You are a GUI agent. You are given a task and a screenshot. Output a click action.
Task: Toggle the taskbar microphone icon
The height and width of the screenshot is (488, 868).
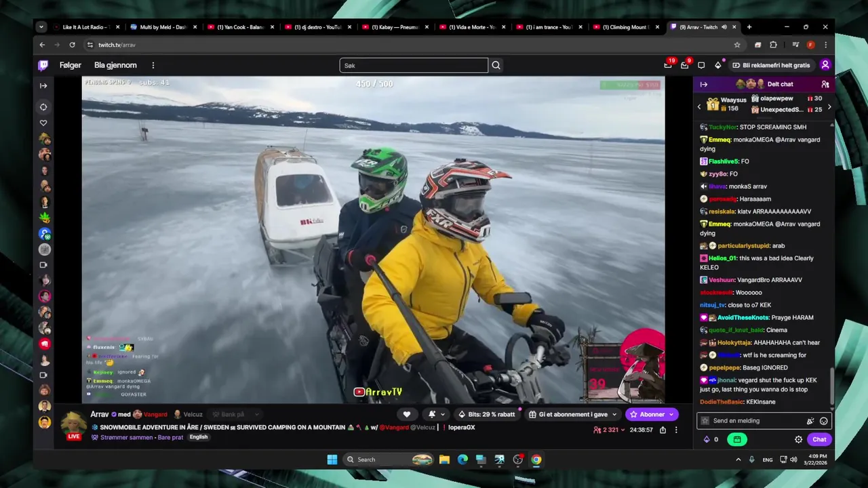point(752,460)
